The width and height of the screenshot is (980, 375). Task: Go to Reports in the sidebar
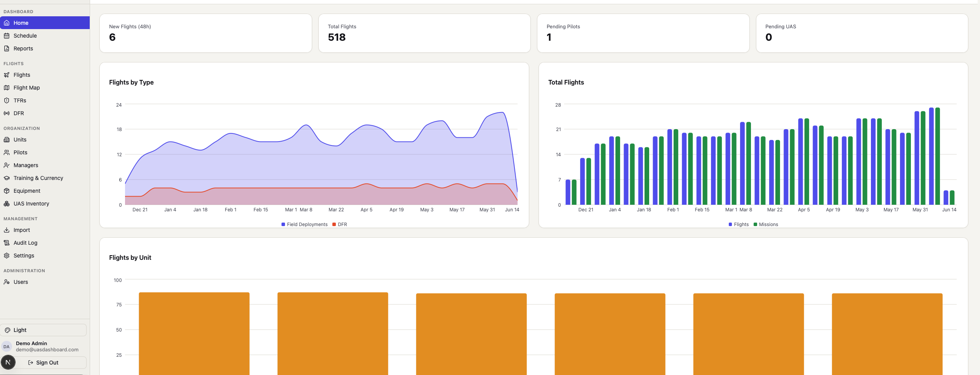[45, 48]
